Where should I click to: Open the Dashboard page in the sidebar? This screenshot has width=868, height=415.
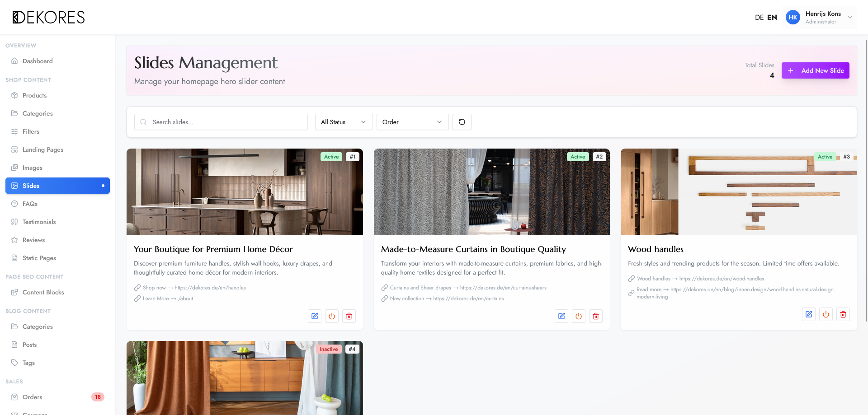[57, 61]
